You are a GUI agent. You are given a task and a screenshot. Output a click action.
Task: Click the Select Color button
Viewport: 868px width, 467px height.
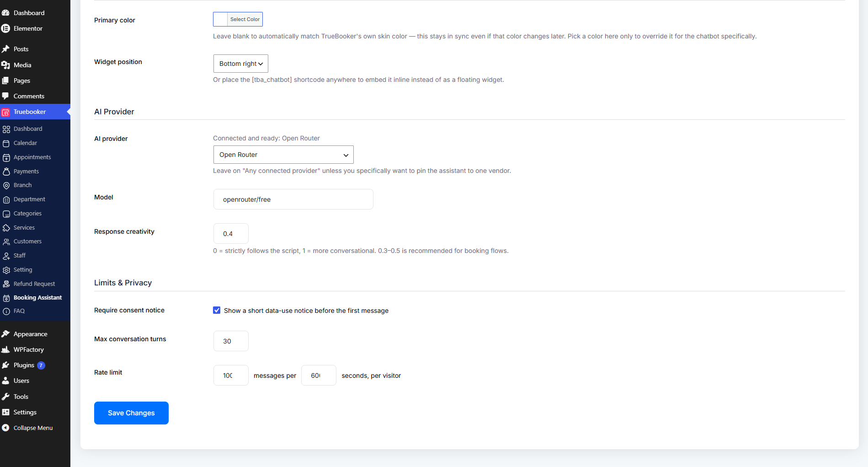coord(245,19)
